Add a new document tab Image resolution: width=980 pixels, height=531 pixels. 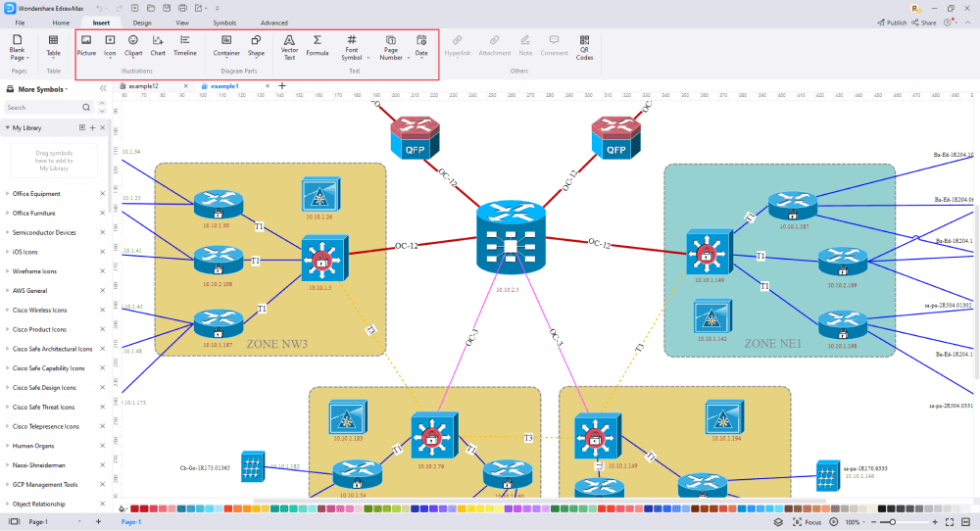tap(282, 85)
